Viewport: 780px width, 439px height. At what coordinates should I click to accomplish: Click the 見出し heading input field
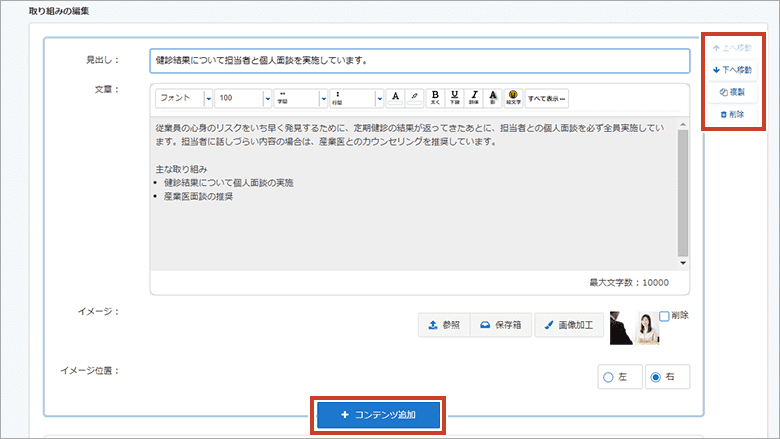pos(419,60)
